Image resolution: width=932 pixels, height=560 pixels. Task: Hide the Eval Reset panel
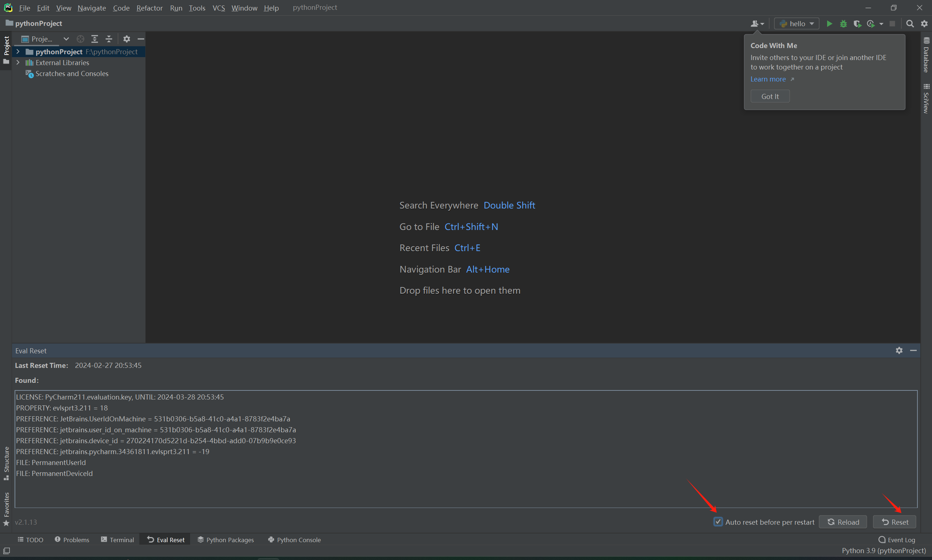pyautogui.click(x=913, y=350)
